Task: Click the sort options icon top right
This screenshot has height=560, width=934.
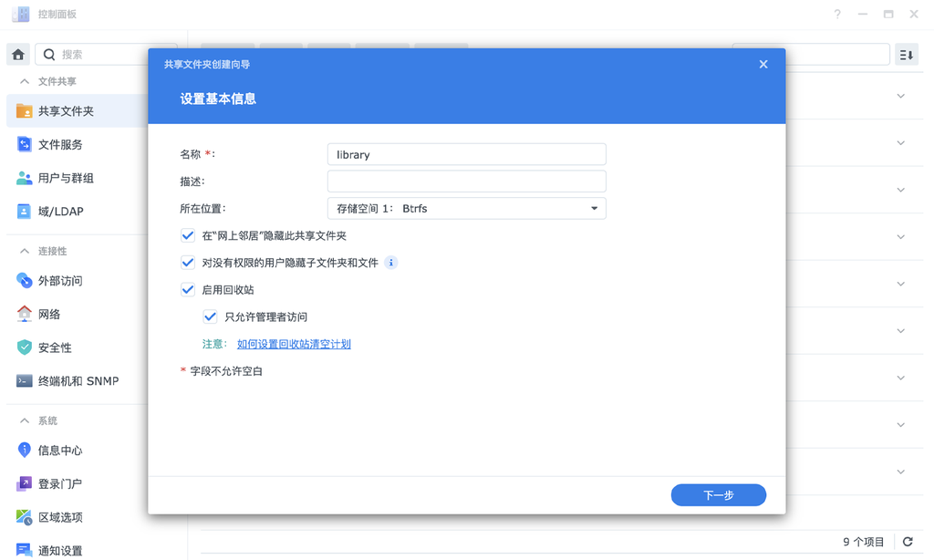Action: (x=905, y=54)
